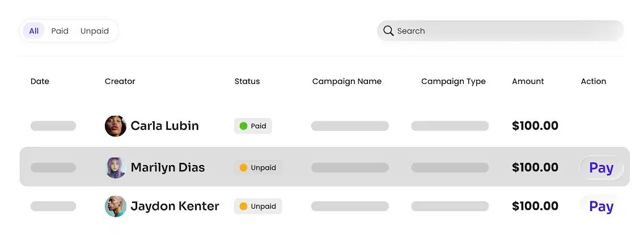
Task: Click the Campaign Name column header
Action: pos(347,81)
